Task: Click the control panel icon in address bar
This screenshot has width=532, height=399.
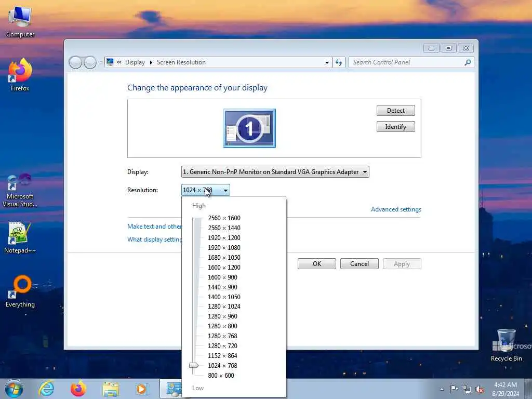Action: tap(110, 62)
